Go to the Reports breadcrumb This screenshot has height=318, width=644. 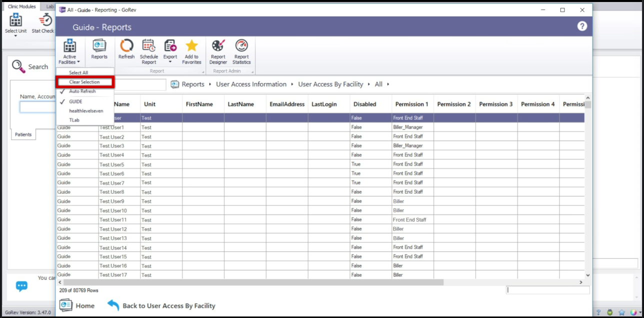pyautogui.click(x=193, y=85)
